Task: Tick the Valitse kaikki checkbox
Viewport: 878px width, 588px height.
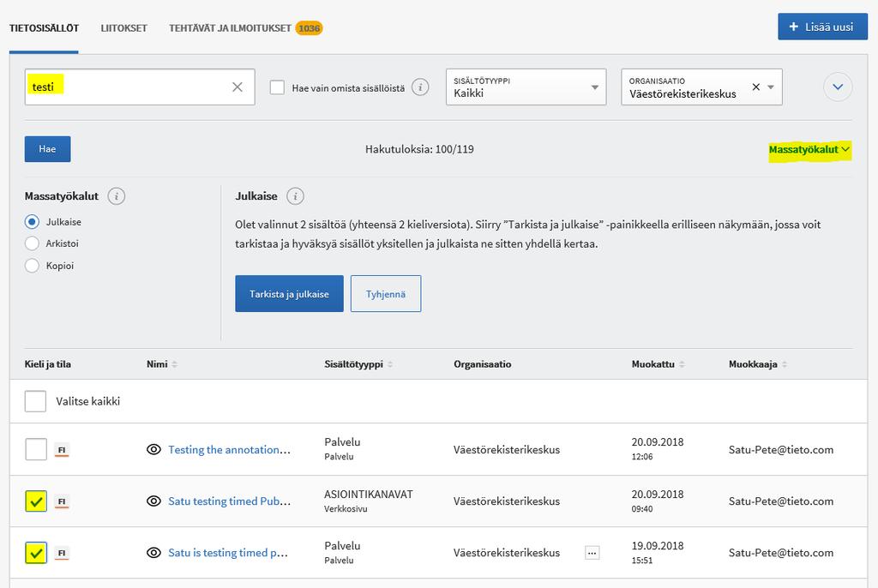Action: point(35,401)
